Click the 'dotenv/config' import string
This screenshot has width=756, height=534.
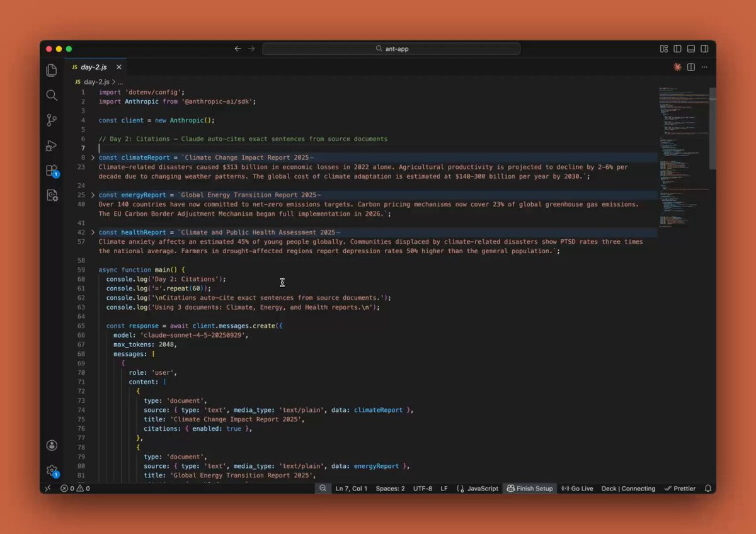(154, 92)
